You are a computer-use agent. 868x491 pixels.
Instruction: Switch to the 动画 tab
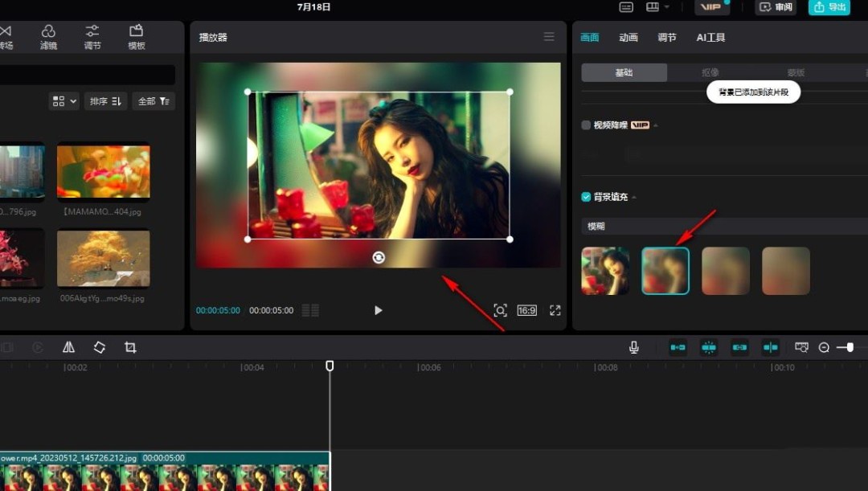[x=628, y=38]
